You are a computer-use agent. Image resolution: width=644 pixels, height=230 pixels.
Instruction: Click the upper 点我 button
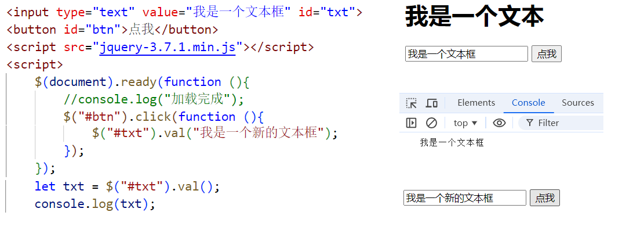click(x=546, y=54)
